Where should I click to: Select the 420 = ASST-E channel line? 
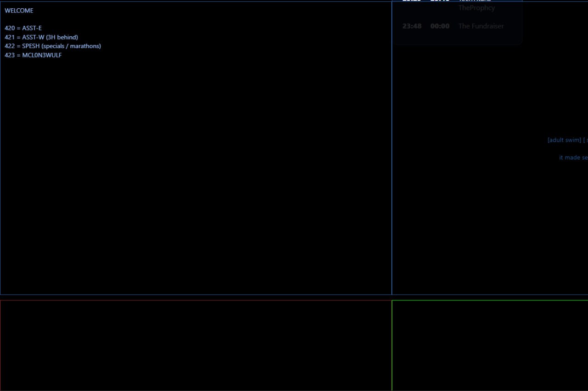[23, 28]
